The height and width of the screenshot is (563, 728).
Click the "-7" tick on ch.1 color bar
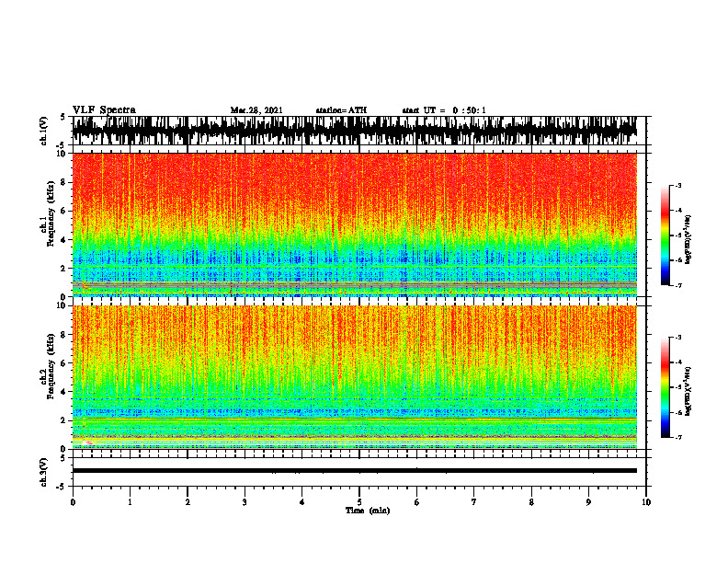click(x=678, y=285)
